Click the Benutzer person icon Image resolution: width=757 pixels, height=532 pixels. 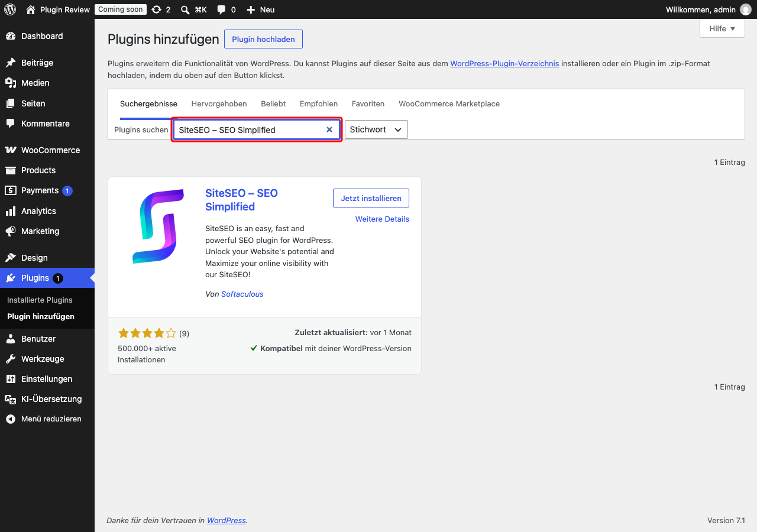pos(11,339)
